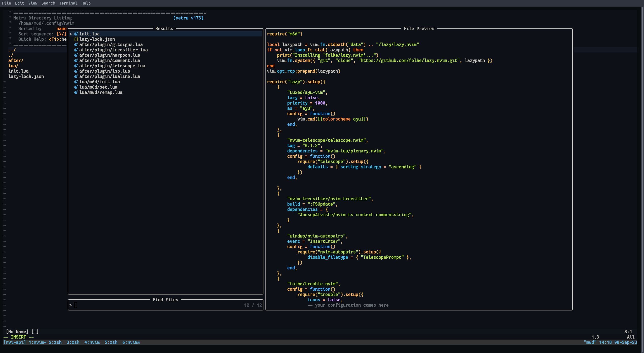Click the Lua icon next to lua/m6d/remap.lua
This screenshot has width=644, height=353.
coord(76,92)
